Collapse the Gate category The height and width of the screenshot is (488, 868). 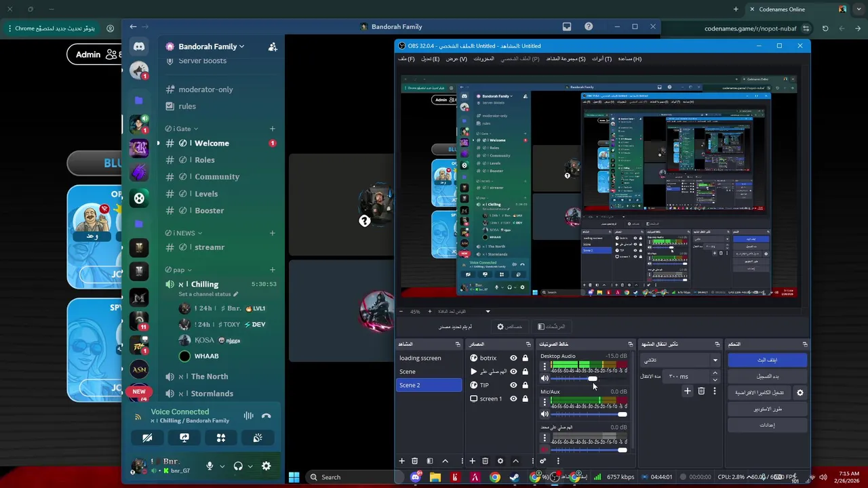pos(182,129)
